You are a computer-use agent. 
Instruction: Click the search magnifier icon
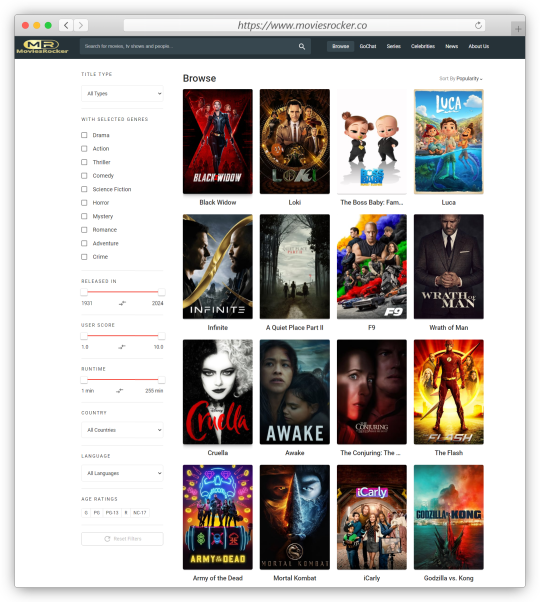click(x=302, y=46)
